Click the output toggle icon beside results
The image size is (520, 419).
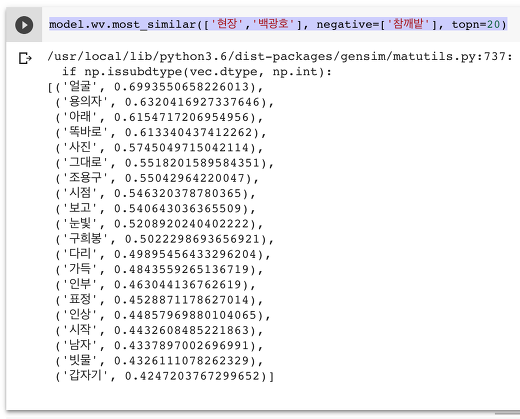click(25, 58)
